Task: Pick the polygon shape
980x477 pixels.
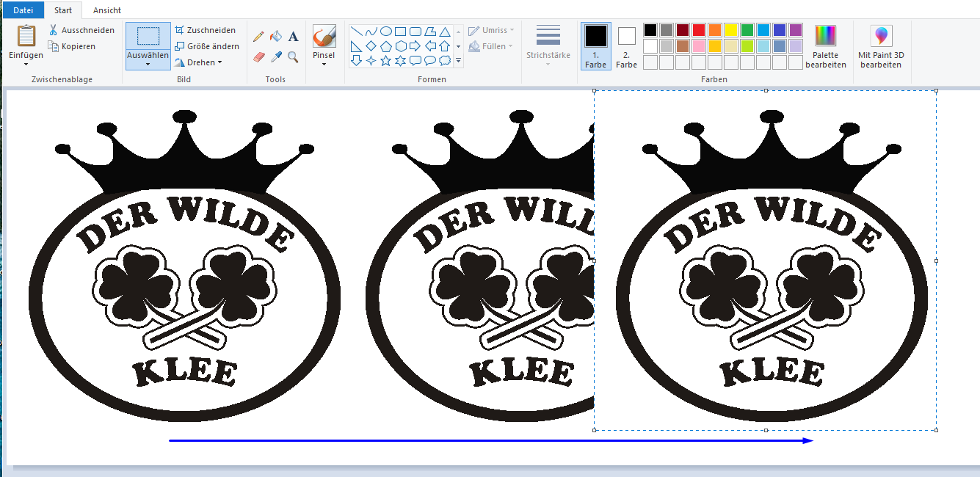Action: pyautogui.click(x=430, y=32)
